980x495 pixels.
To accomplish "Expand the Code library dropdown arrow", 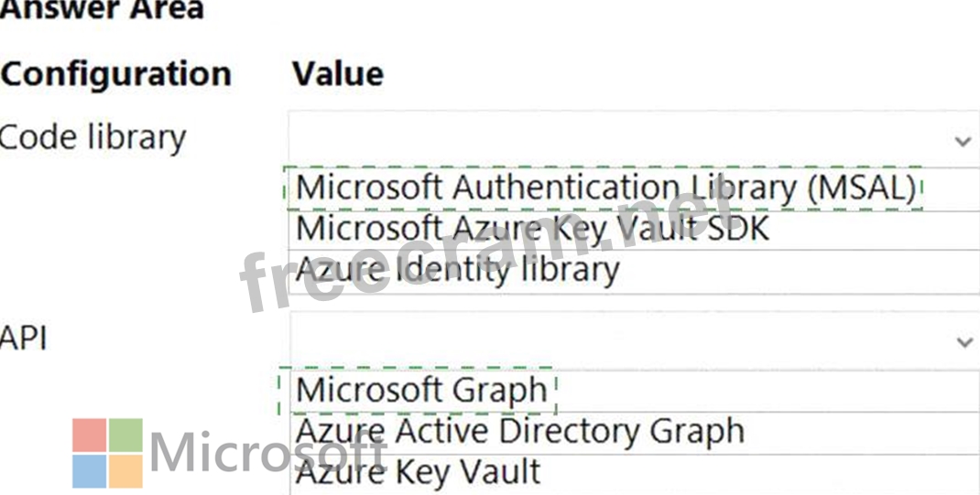I will [963, 141].
